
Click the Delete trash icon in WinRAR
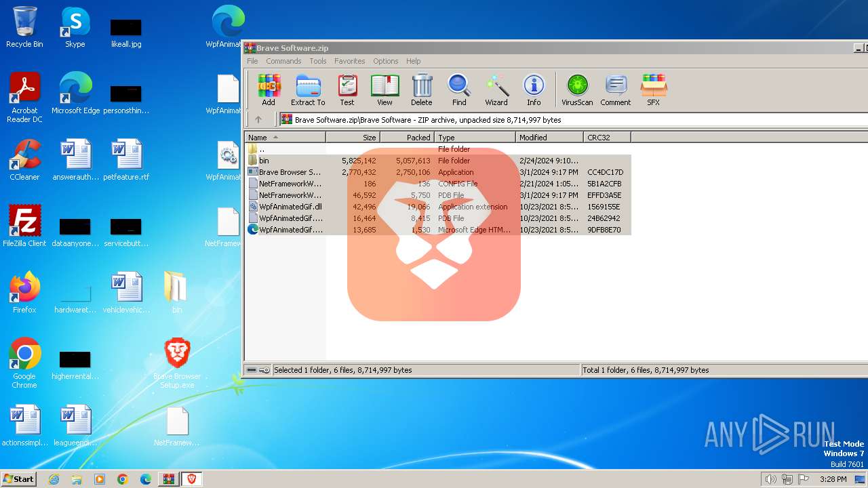pyautogui.click(x=421, y=90)
